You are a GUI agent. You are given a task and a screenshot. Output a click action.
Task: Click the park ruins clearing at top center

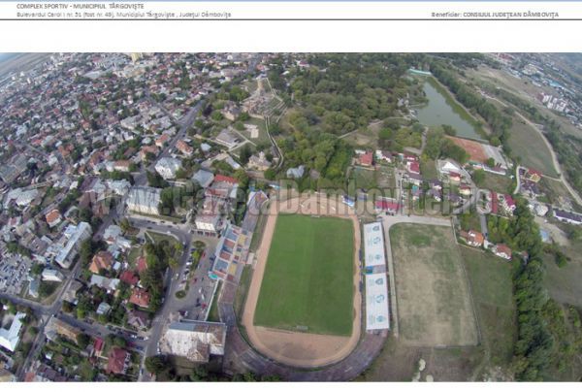262,97
